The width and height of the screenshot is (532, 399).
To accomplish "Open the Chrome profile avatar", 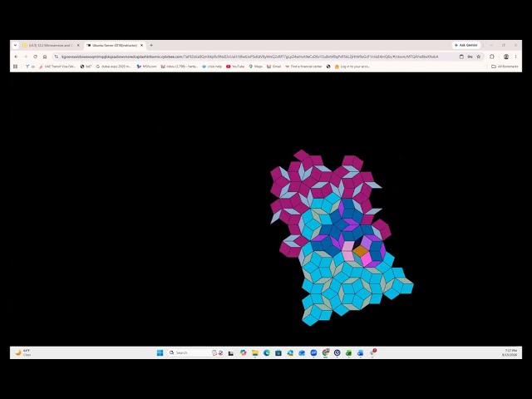I will [x=506, y=57].
